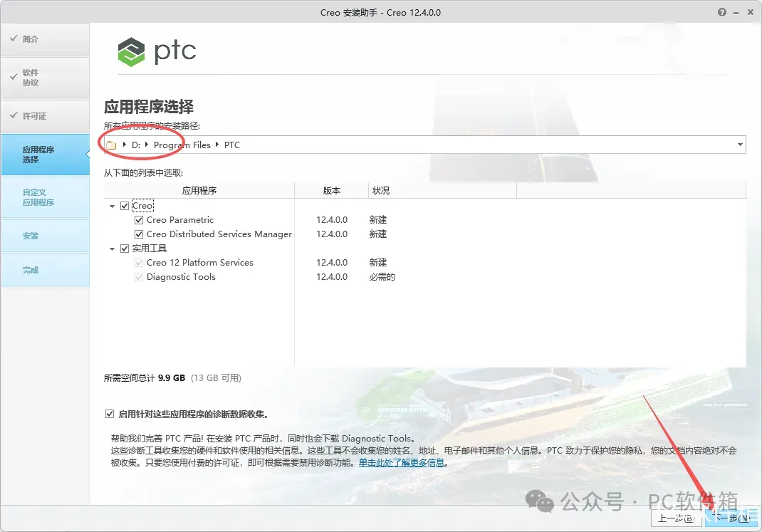The width and height of the screenshot is (762, 532).
Task: Collapse the 实用工具 tree group
Action: tap(112, 249)
